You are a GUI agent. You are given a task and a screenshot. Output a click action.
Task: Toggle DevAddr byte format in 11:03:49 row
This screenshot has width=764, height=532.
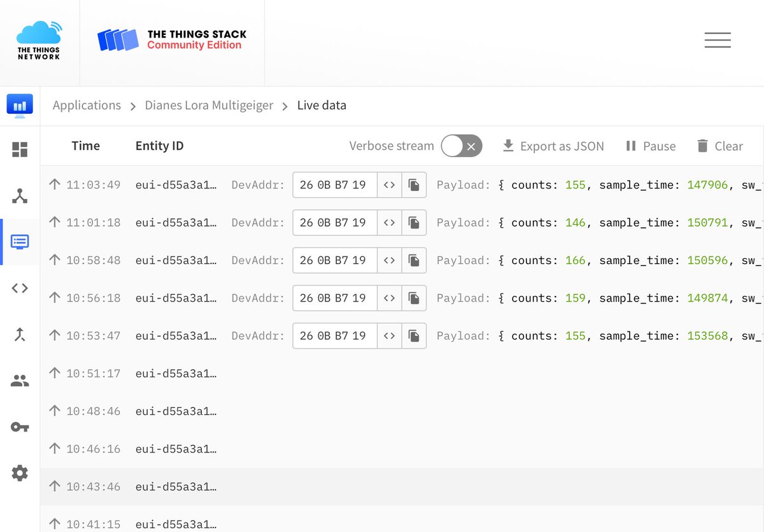point(389,185)
